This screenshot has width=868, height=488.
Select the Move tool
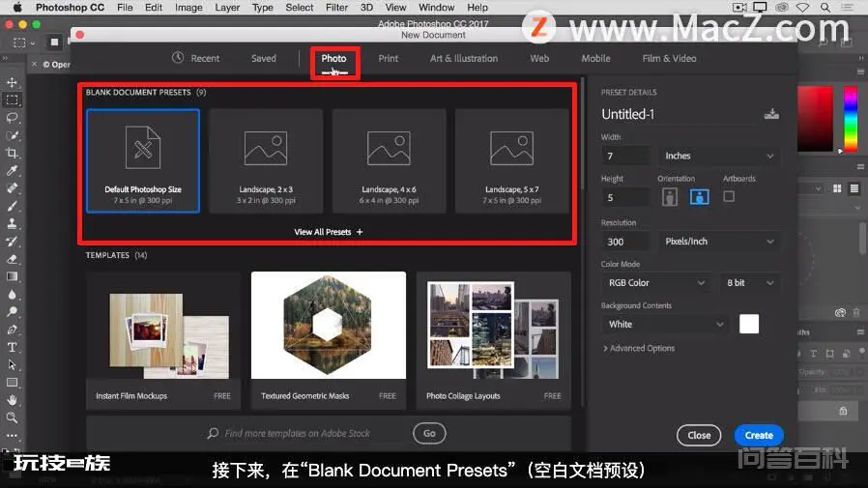coord(12,82)
